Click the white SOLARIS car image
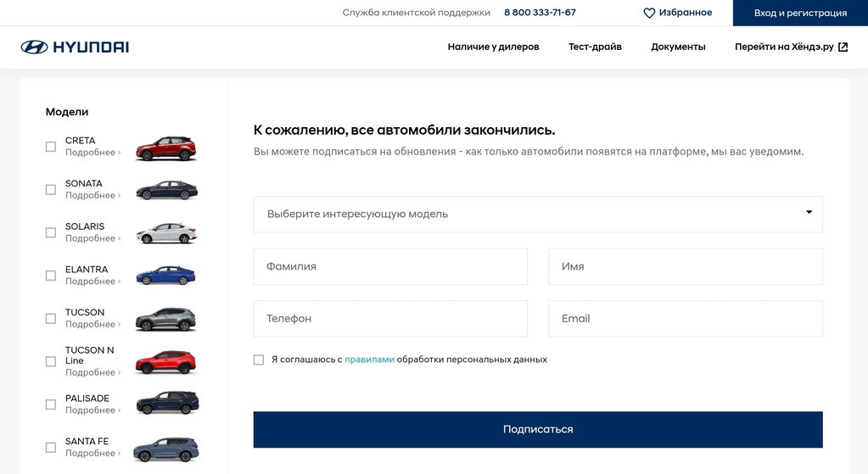This screenshot has width=868, height=474. (166, 233)
